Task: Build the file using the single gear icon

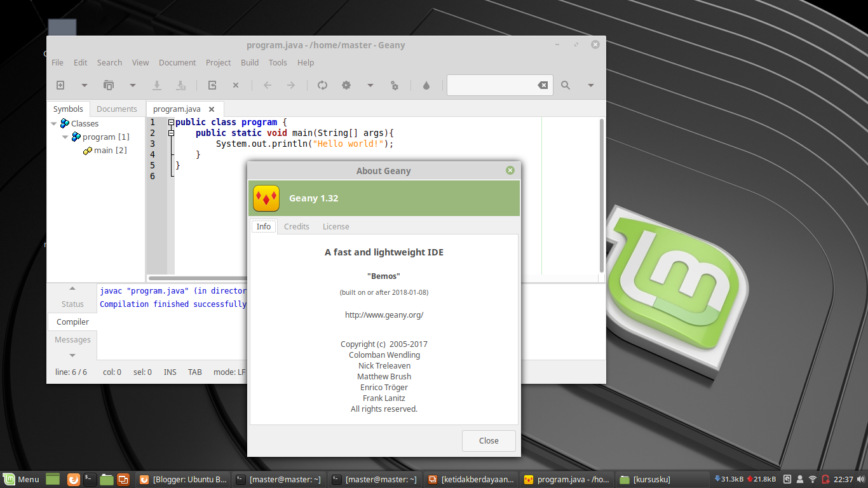Action: click(346, 85)
